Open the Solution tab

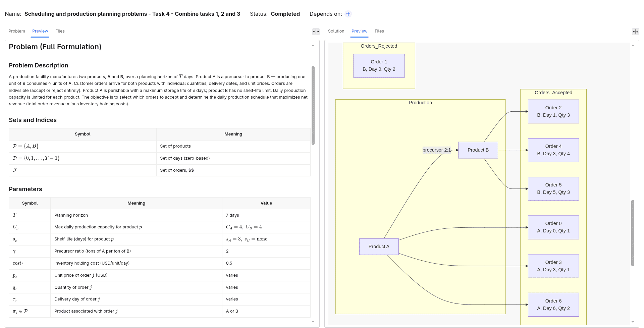[x=336, y=31]
